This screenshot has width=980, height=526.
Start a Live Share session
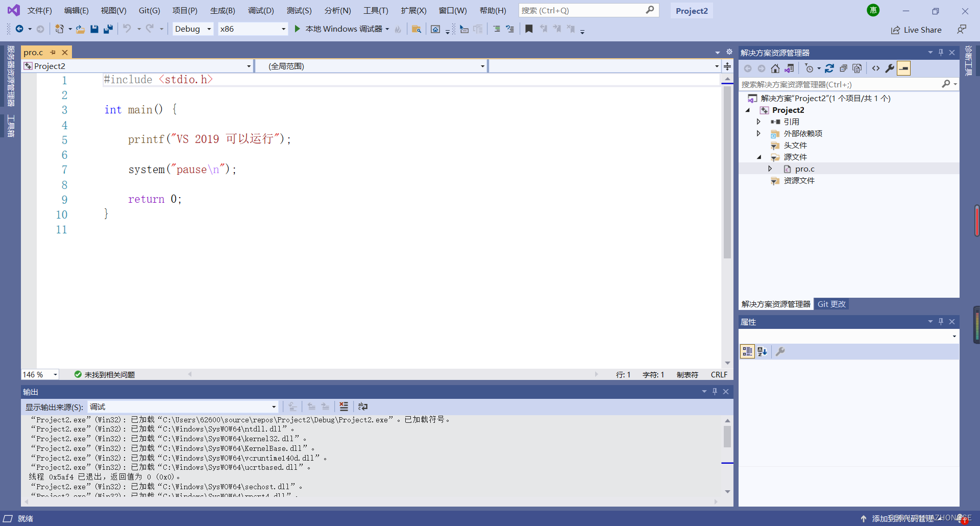(917, 30)
